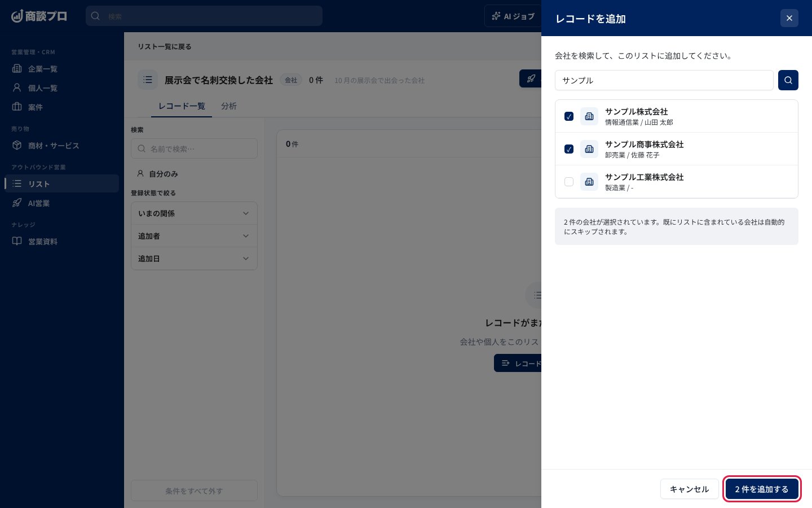This screenshot has width=812, height=508.
Task: Open 個人一覧 in the sidebar
Action: tap(62, 88)
